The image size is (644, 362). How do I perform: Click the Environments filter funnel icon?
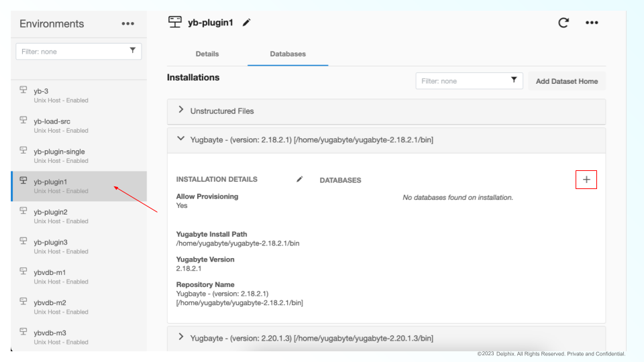pos(131,51)
